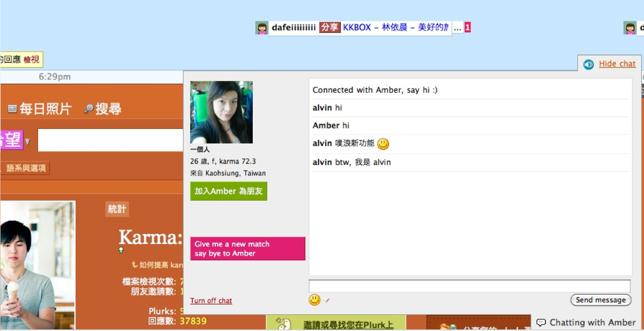Click the magnifier search icon

89,109
